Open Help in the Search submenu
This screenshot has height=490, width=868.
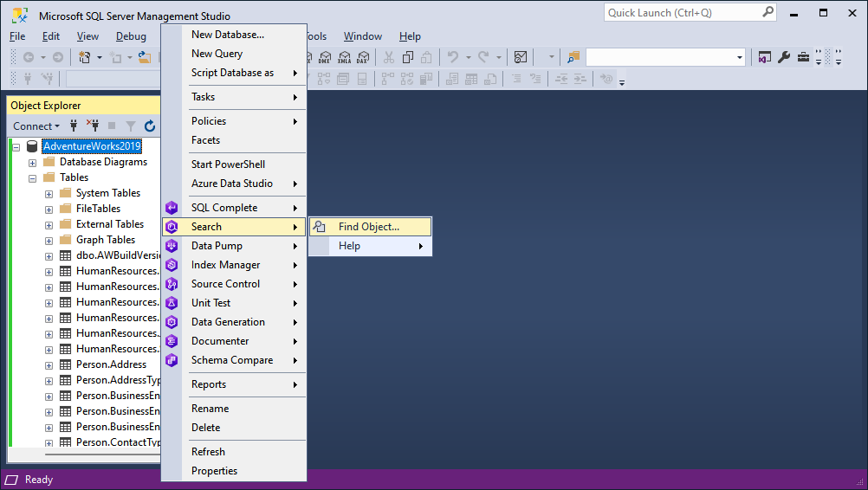pos(371,246)
